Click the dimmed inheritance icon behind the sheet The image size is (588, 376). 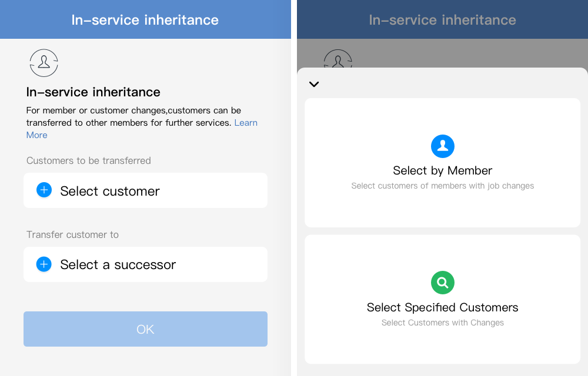click(338, 59)
